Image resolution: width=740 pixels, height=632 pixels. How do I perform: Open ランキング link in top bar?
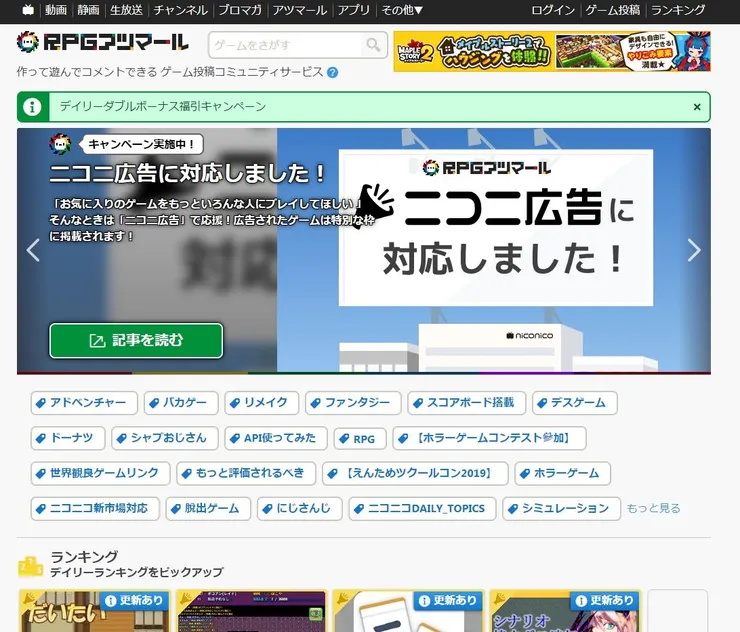[678, 10]
